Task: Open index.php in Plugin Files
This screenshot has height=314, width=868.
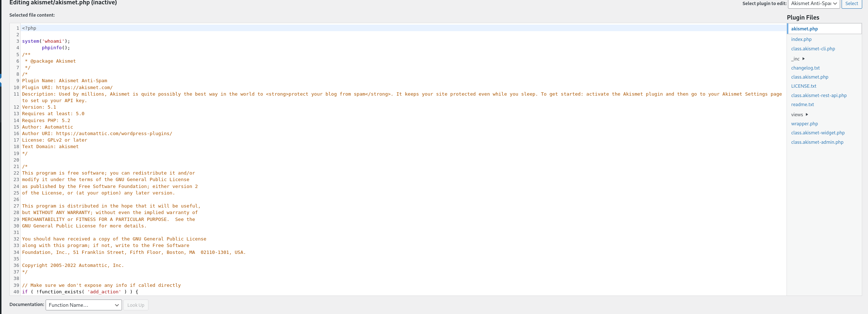Action: pyautogui.click(x=801, y=39)
